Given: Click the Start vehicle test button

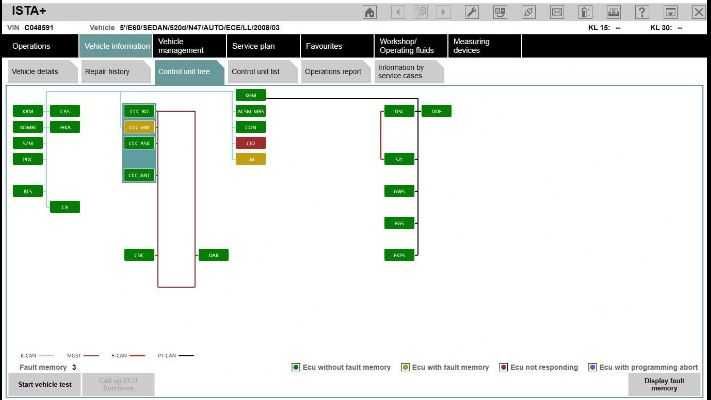Looking at the screenshot, I should (45, 385).
